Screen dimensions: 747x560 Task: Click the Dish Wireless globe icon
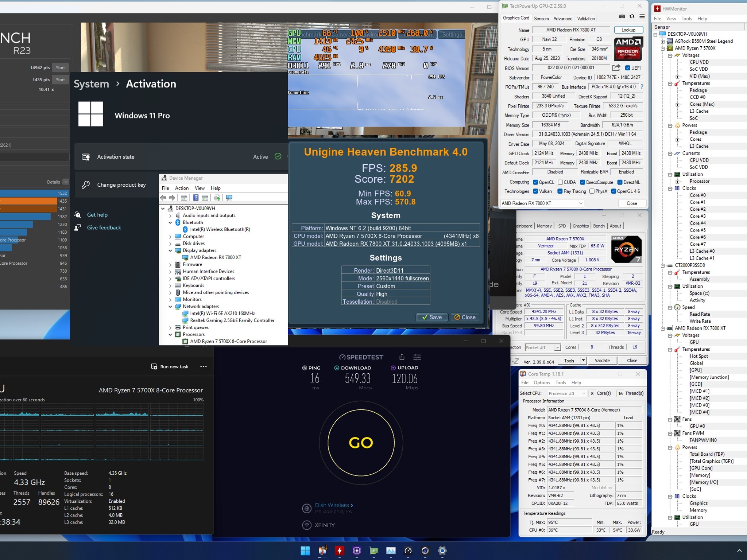(307, 508)
